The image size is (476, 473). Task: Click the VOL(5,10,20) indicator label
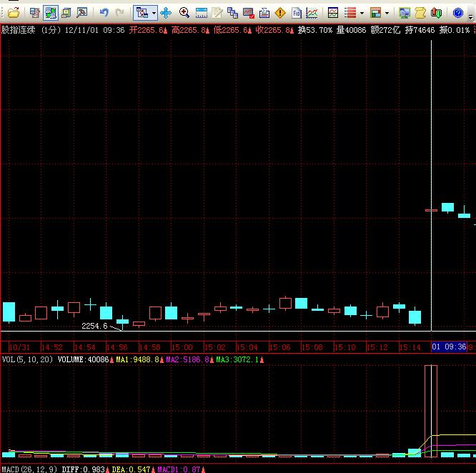point(28,359)
